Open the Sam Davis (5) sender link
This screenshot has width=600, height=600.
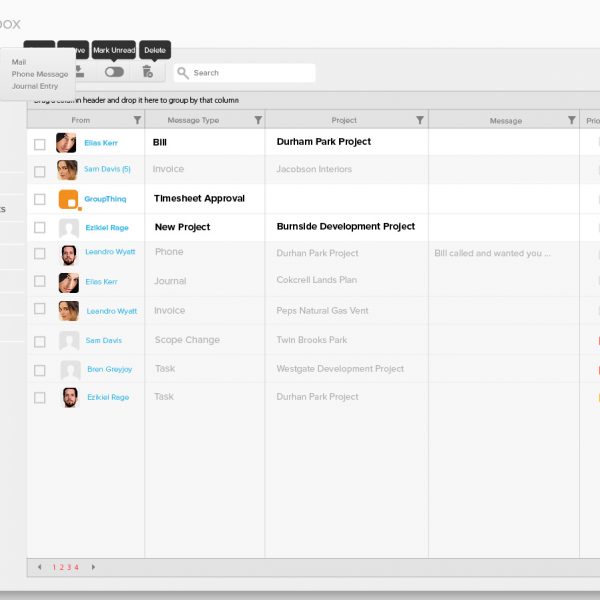point(107,169)
